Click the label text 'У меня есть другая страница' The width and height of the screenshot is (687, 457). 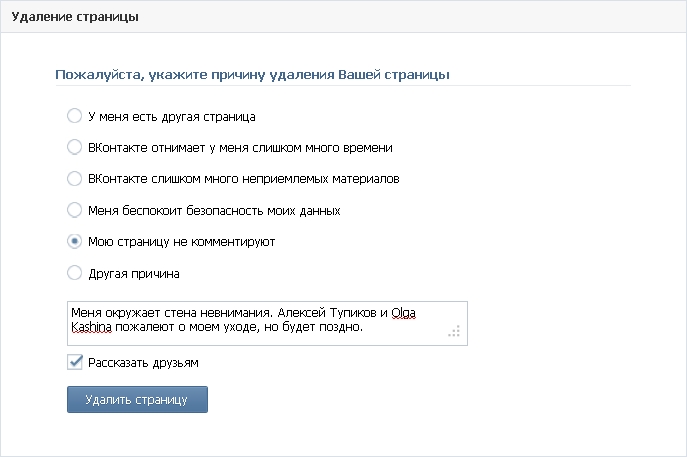click(x=172, y=117)
